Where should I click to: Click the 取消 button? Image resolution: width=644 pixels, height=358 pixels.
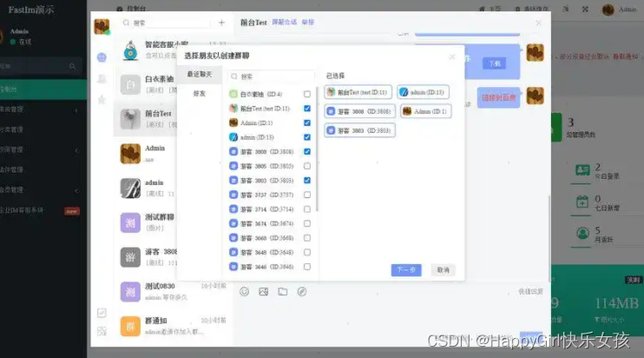click(x=444, y=270)
